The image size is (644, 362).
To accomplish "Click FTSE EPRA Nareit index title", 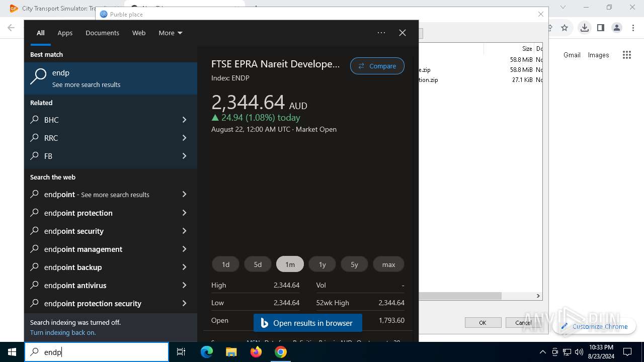I will click(276, 64).
